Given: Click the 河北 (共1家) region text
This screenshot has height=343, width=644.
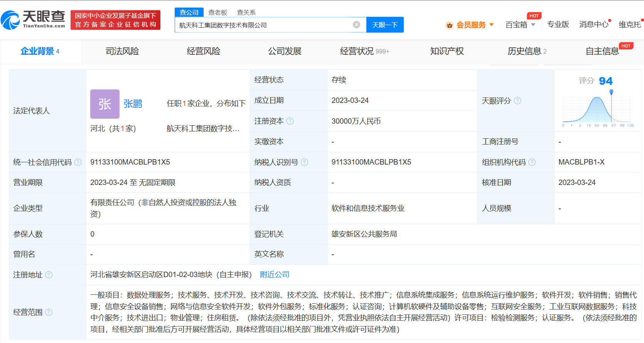Looking at the screenshot, I should 113,128.
